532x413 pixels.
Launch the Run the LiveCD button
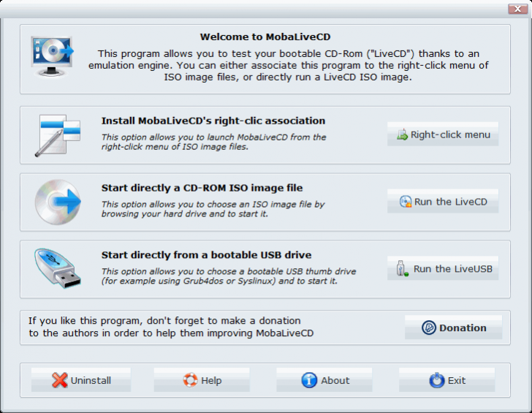443,202
